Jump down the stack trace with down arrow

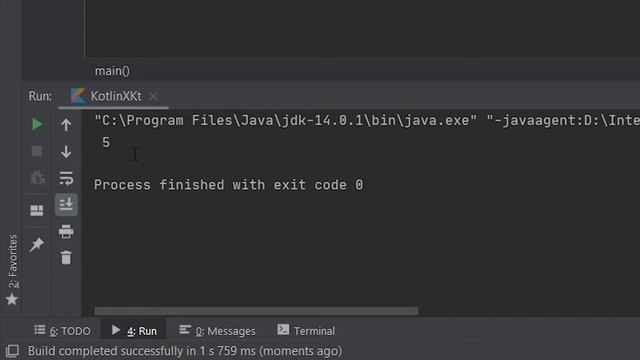66,151
